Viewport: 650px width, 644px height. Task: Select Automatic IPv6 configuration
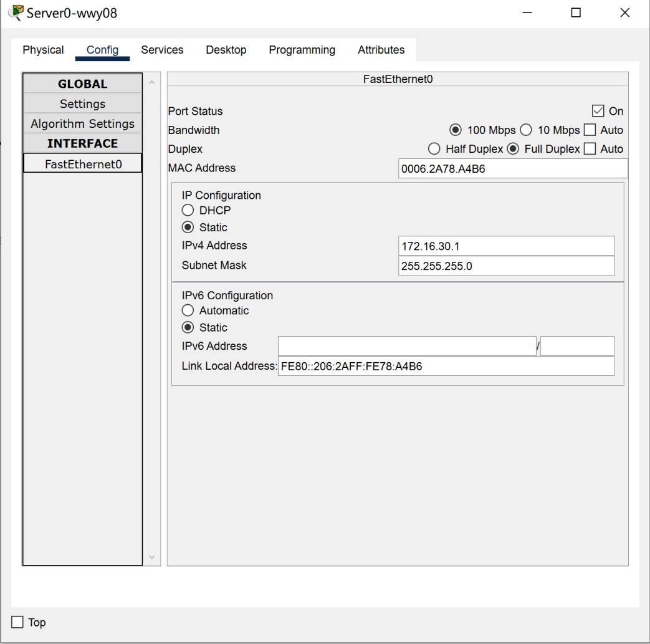188,310
